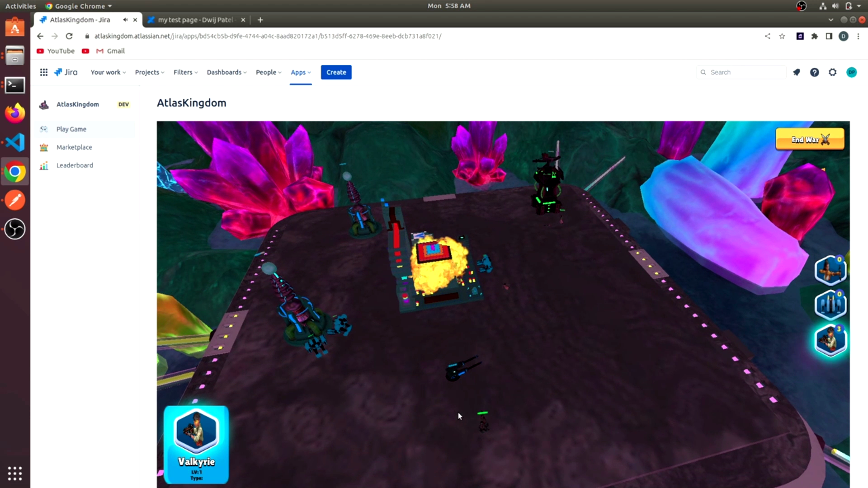868x488 pixels.
Task: Toggle Chrome side panel icon
Action: point(829,36)
